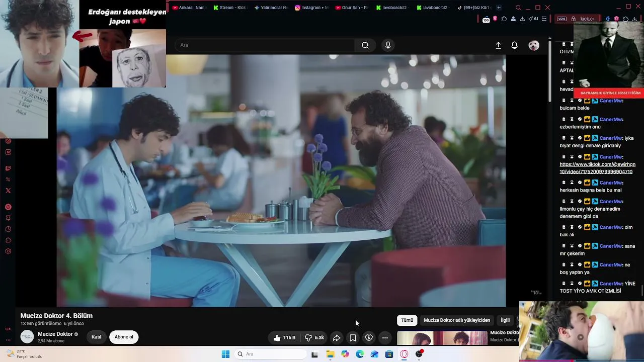Screen dimensions: 644x362
Task: Open the Windows Start menu
Action: pyautogui.click(x=225, y=354)
